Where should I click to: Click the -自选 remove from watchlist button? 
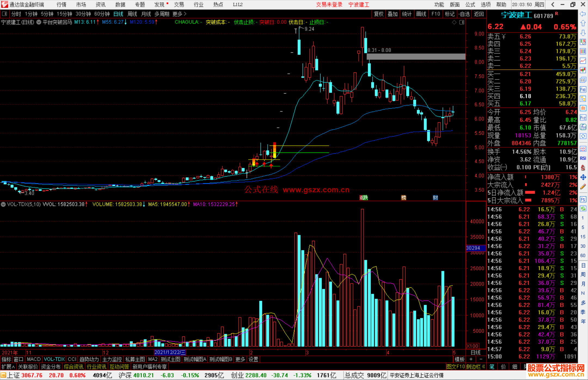pyautogui.click(x=464, y=14)
